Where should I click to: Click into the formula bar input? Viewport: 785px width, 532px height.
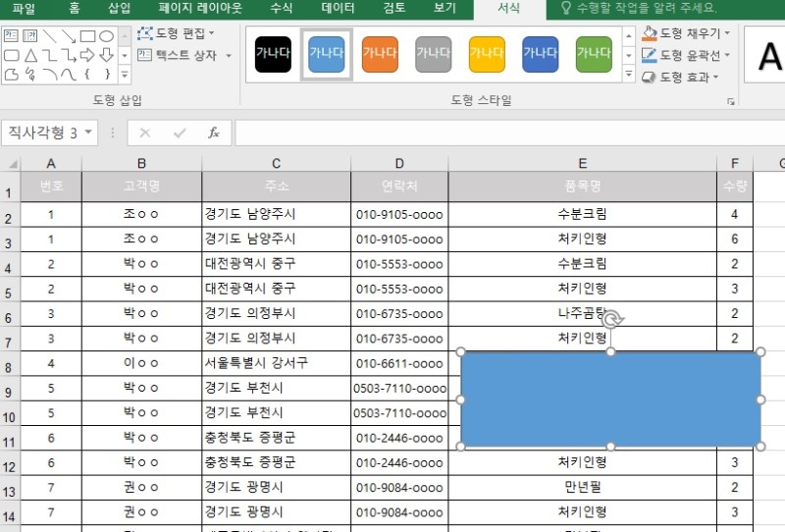[509, 133]
